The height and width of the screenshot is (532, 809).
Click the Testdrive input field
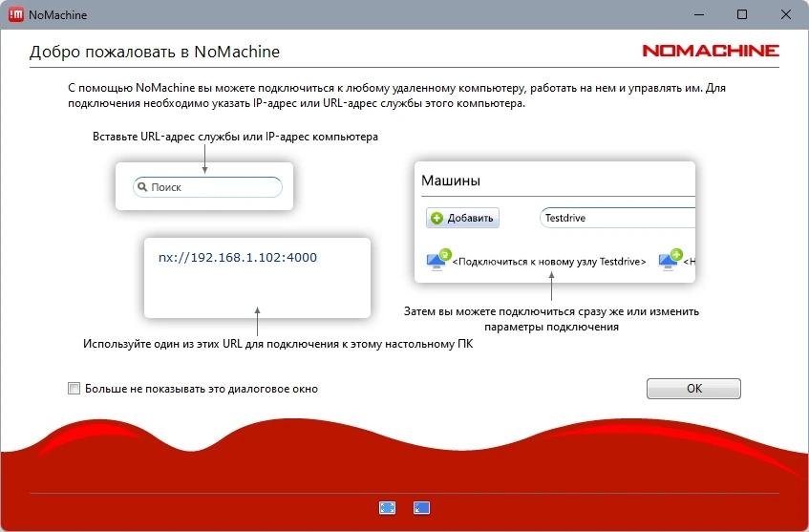tap(618, 218)
